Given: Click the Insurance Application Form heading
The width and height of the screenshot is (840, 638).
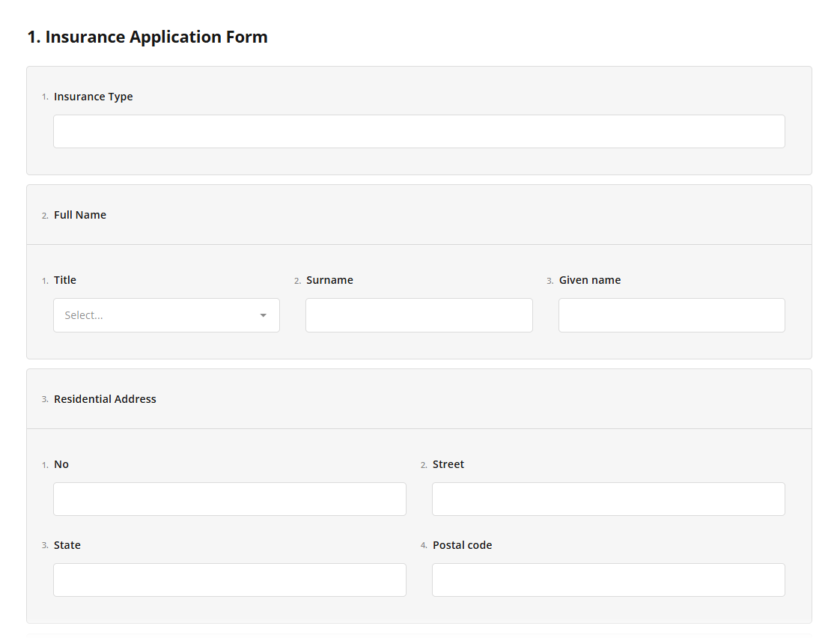Looking at the screenshot, I should (x=147, y=37).
